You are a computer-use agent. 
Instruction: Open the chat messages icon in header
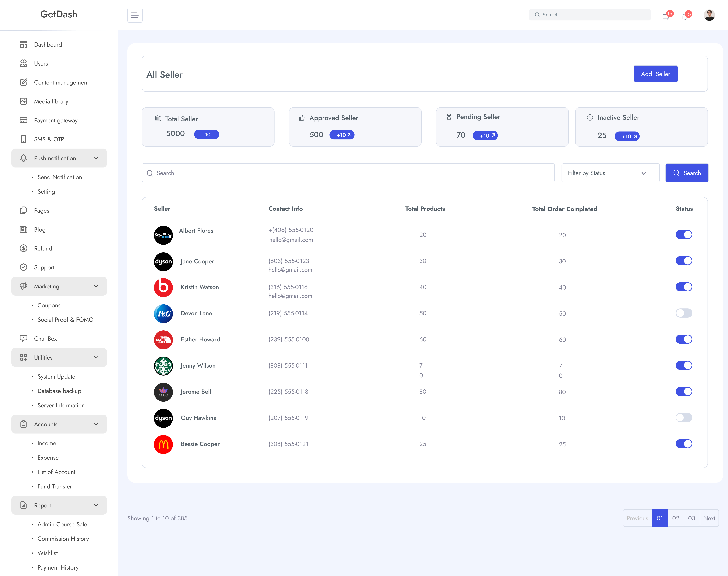pyautogui.click(x=665, y=17)
